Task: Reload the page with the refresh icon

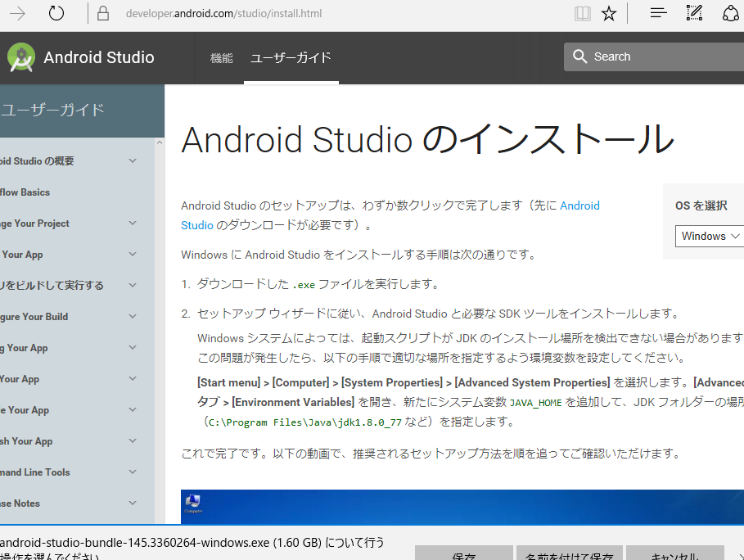Action: click(56, 14)
